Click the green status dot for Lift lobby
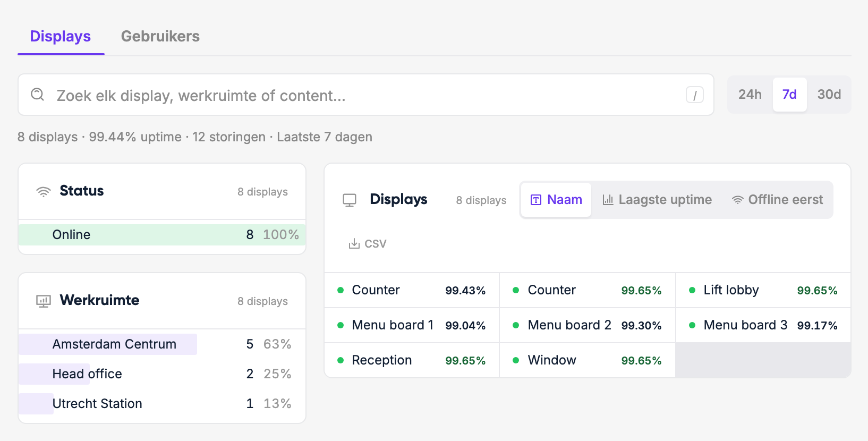Screen dimensions: 868x441 point(692,290)
